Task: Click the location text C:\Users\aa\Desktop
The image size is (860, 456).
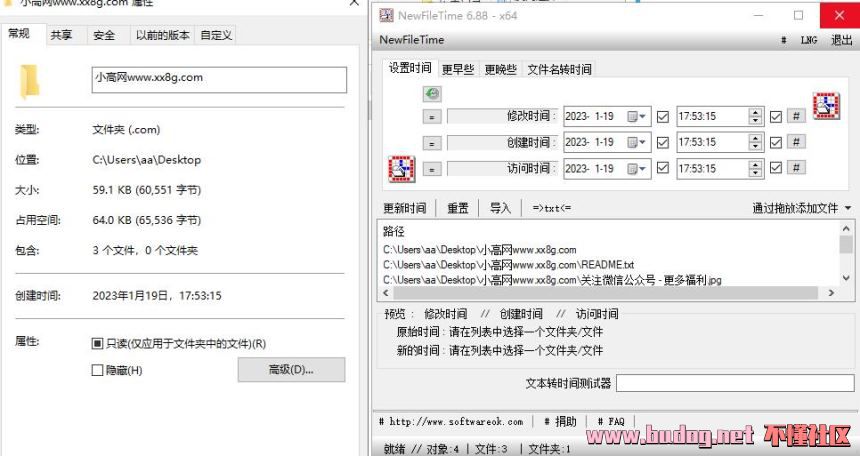Action: pos(146,160)
